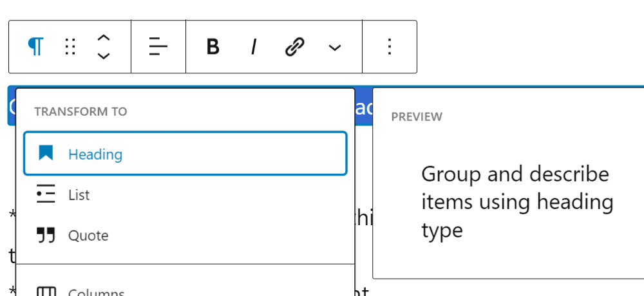The height and width of the screenshot is (296, 644).
Task: Click the blue highlighted paragraph block
Action: pos(364,107)
